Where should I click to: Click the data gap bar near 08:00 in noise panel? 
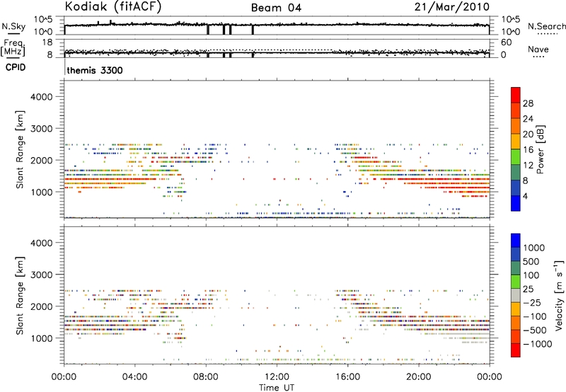[208, 30]
